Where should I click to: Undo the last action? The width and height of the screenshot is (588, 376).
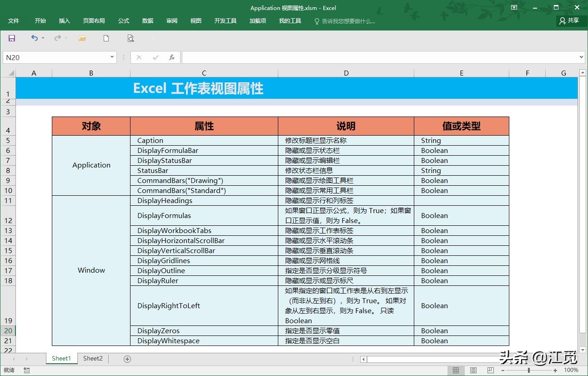coord(34,38)
